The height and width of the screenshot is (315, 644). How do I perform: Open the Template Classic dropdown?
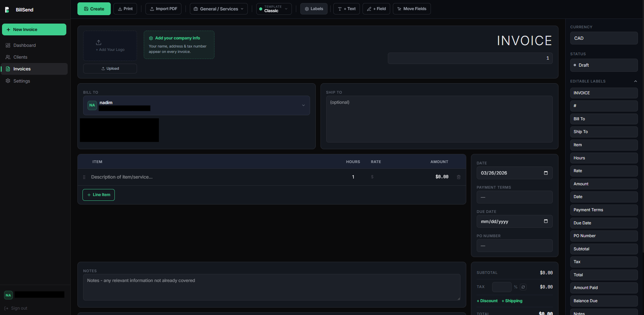point(274,9)
